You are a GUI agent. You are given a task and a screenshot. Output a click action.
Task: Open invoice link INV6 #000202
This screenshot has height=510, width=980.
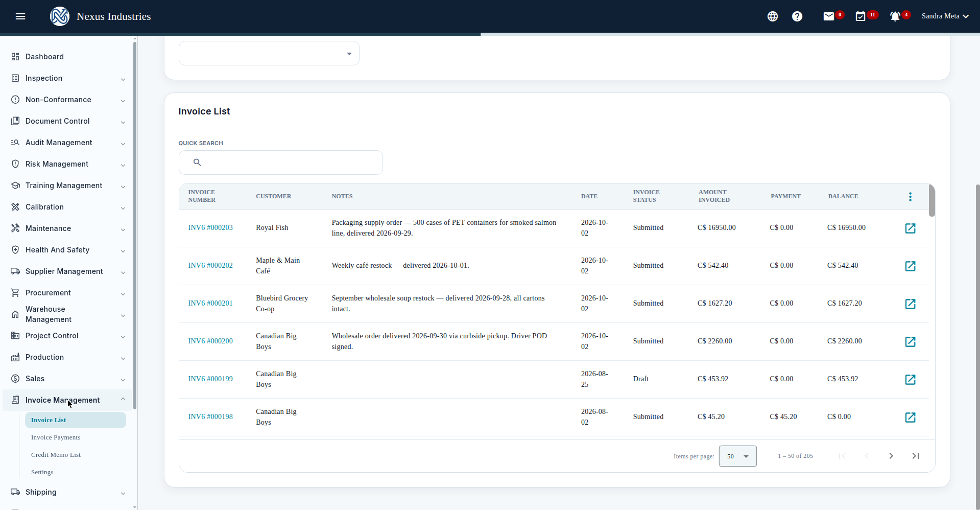tap(210, 265)
